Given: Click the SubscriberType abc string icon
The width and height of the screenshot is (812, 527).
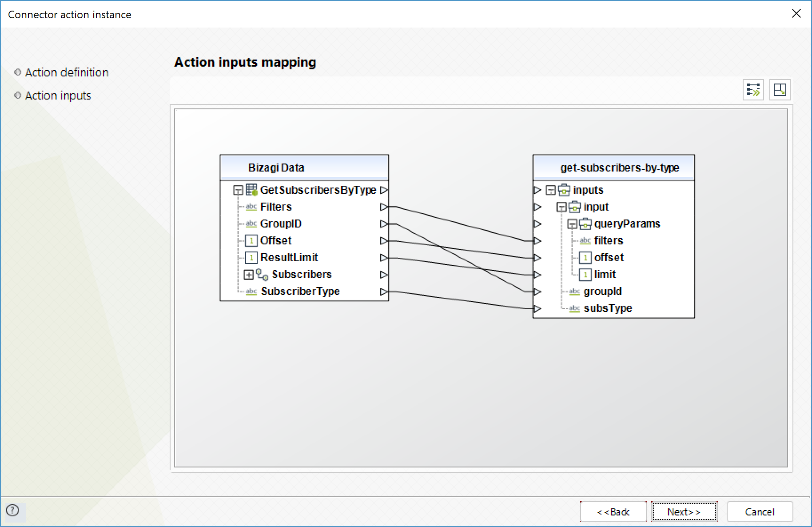Looking at the screenshot, I should 251,291.
